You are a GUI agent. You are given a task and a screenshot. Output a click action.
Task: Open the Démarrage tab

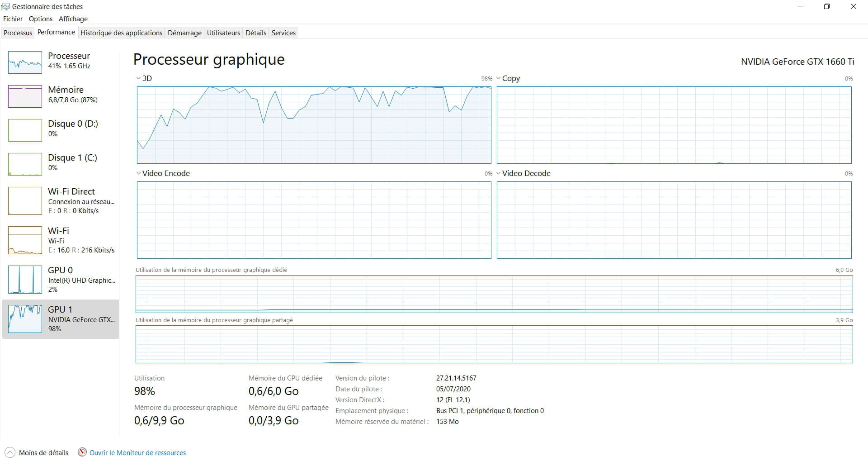coord(184,33)
